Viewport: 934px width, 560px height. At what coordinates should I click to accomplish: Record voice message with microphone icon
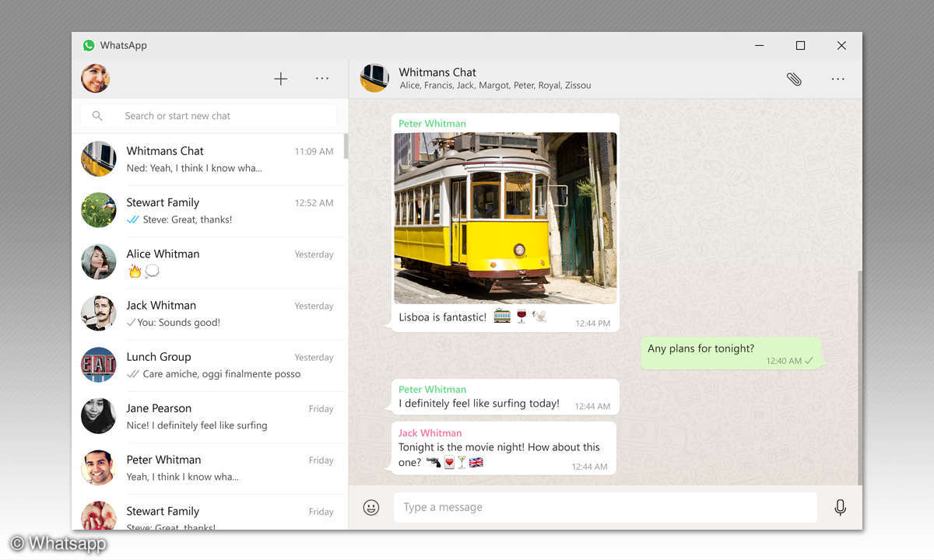pyautogui.click(x=841, y=507)
